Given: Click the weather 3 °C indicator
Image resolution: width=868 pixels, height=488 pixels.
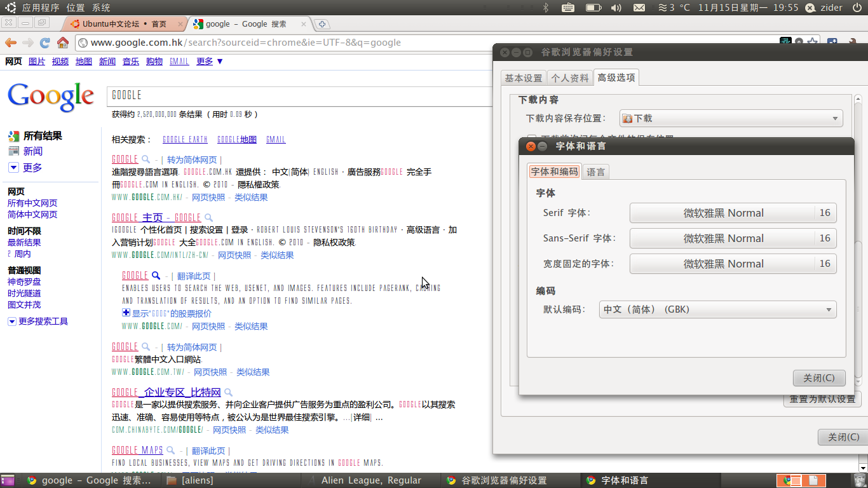Looking at the screenshot, I should (x=674, y=8).
